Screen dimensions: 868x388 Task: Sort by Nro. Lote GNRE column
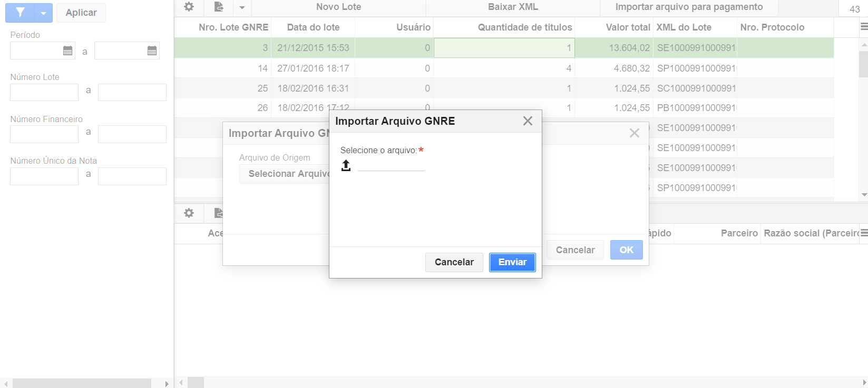[x=233, y=27]
